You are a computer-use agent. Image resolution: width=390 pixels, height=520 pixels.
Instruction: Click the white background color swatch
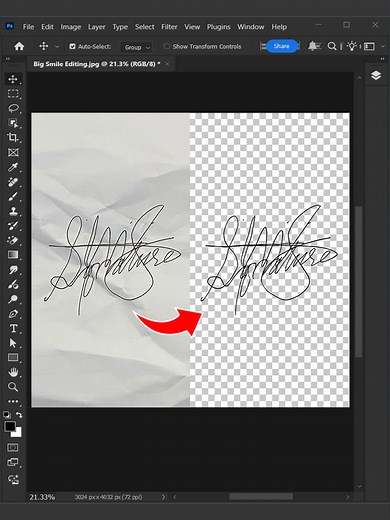point(18,433)
